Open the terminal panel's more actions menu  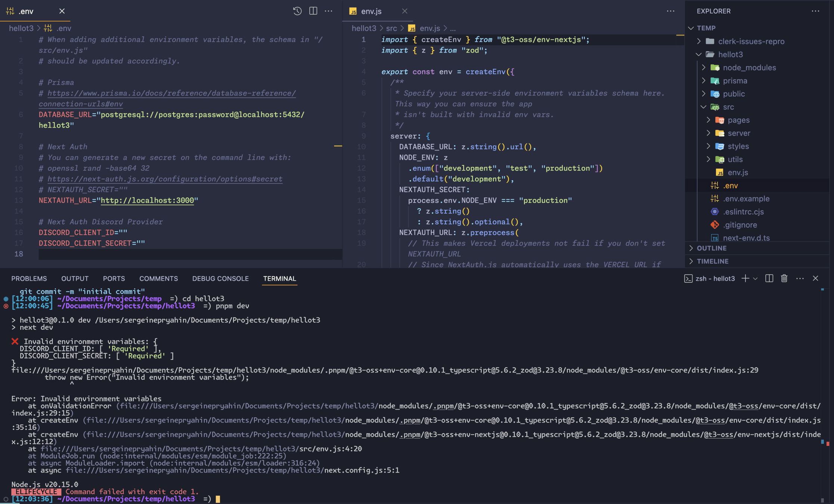(800, 279)
